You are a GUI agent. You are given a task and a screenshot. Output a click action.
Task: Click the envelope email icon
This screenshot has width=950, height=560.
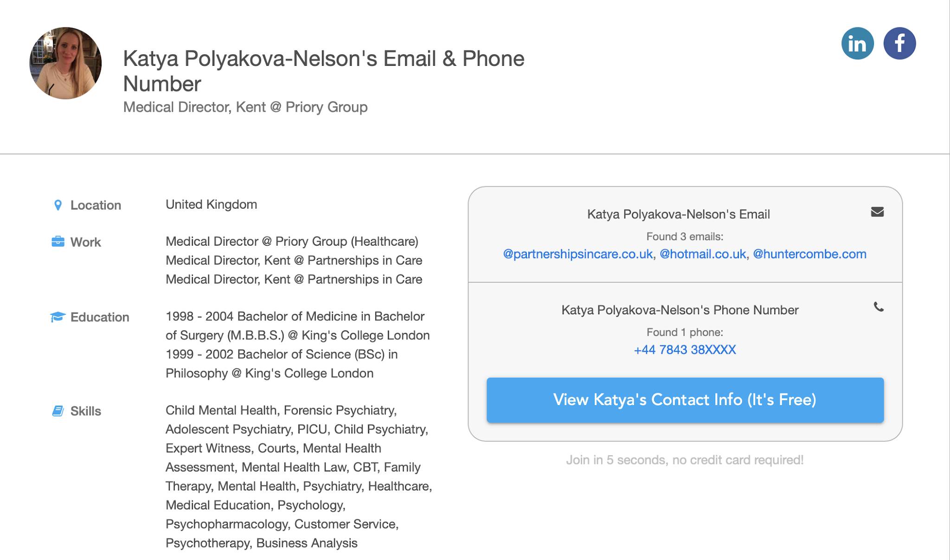(x=877, y=212)
